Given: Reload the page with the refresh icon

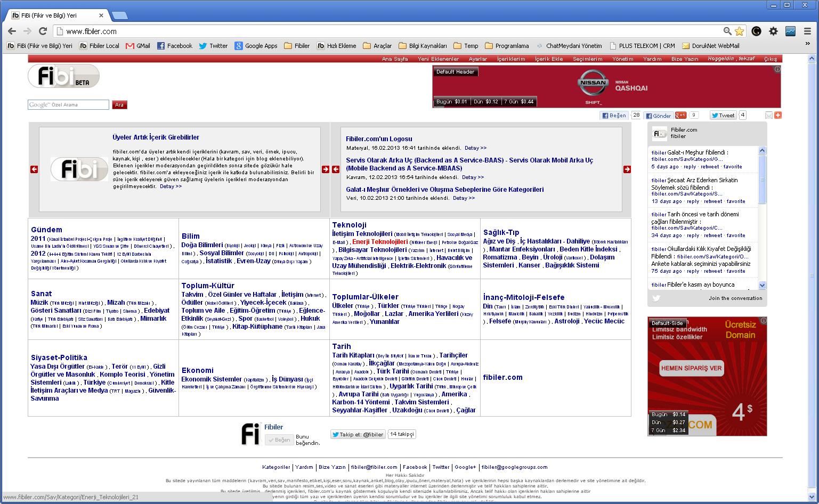Looking at the screenshot, I should click(43, 31).
